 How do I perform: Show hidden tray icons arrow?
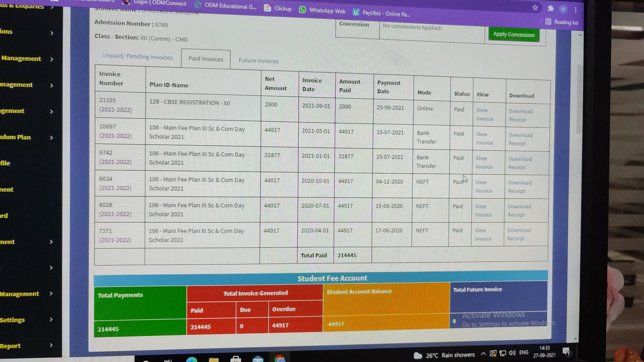coord(483,353)
